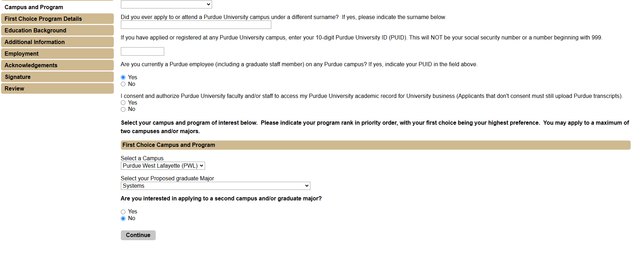This screenshot has width=644, height=255.
Task: Go to Signature section
Action: (x=57, y=77)
